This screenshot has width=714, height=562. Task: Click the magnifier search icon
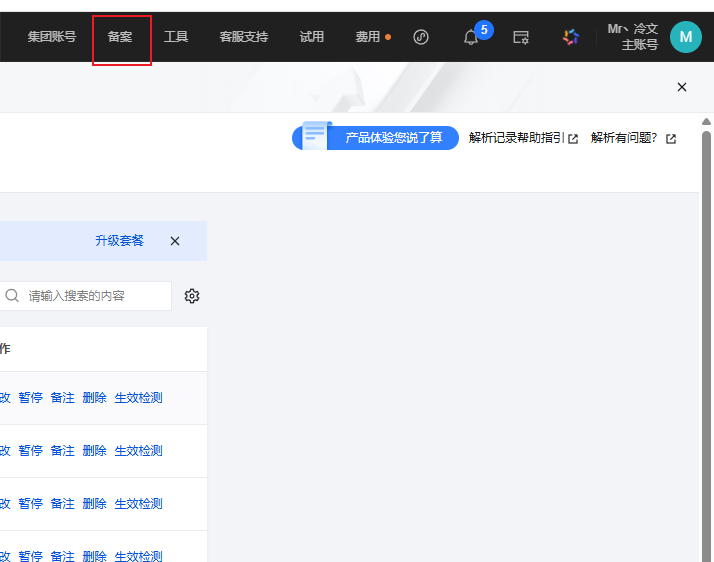pos(12,296)
